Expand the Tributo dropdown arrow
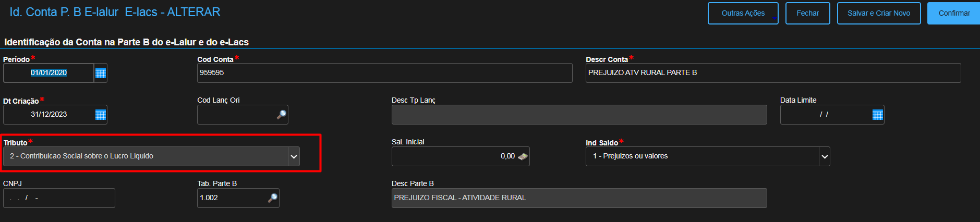The height and width of the screenshot is (222, 980). point(294,156)
